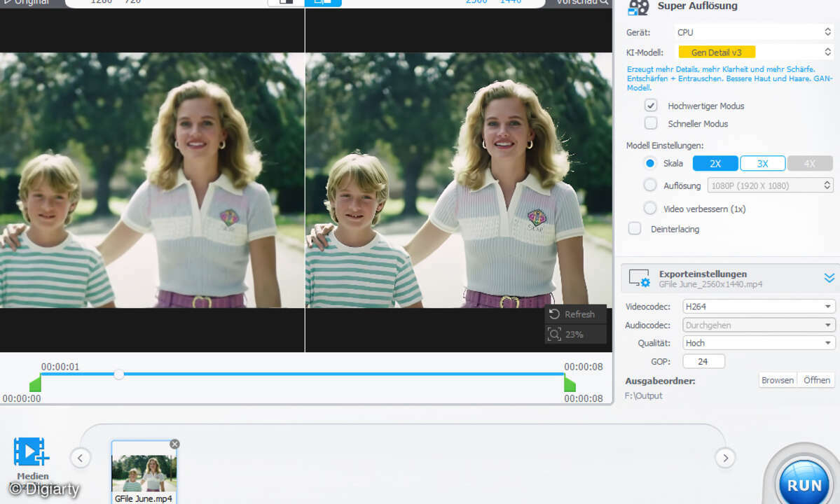Click the timeline playhead handle
The height and width of the screenshot is (504, 840).
(x=119, y=374)
